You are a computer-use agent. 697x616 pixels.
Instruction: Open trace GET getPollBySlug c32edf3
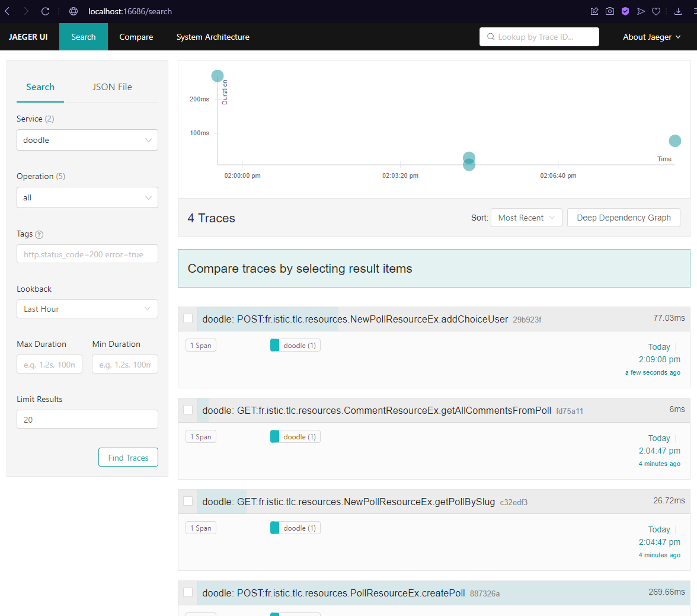365,502
